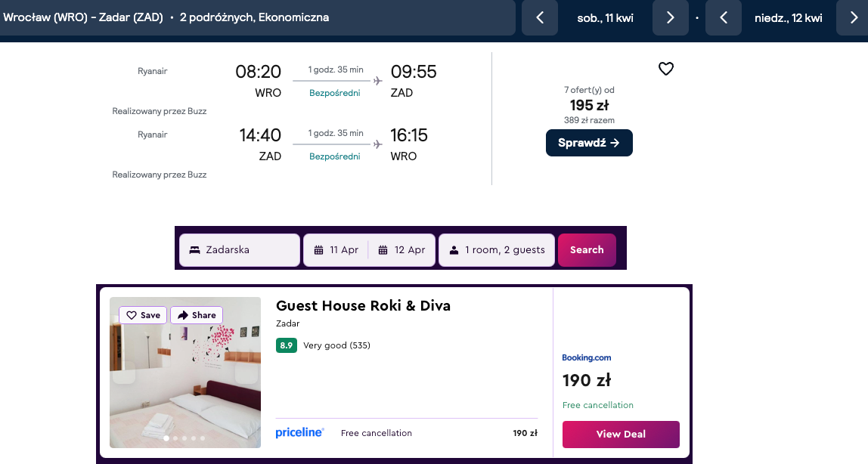This screenshot has height=464, width=868.
Task: Go to next departure date
Action: click(670, 18)
